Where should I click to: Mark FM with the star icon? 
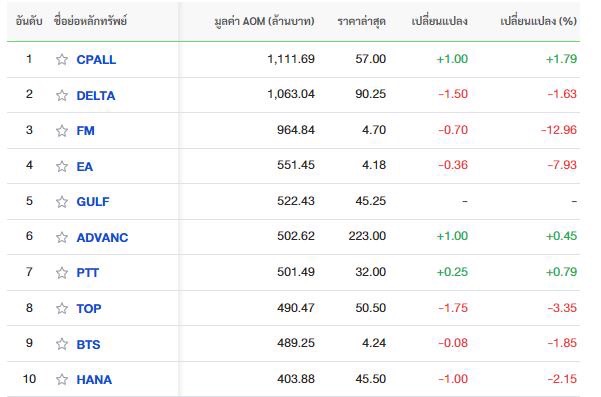click(x=62, y=131)
